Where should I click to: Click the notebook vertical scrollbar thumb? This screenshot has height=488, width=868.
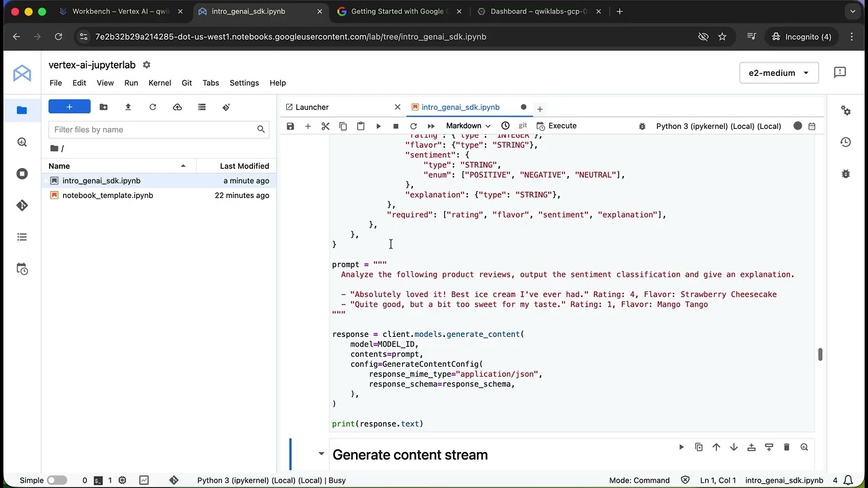820,354
